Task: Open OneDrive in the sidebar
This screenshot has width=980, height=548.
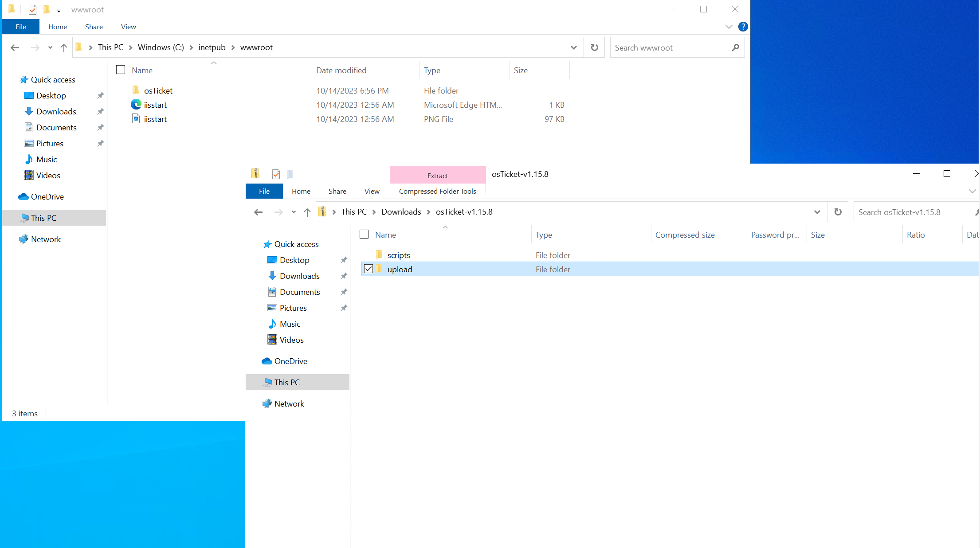Action: pos(46,196)
